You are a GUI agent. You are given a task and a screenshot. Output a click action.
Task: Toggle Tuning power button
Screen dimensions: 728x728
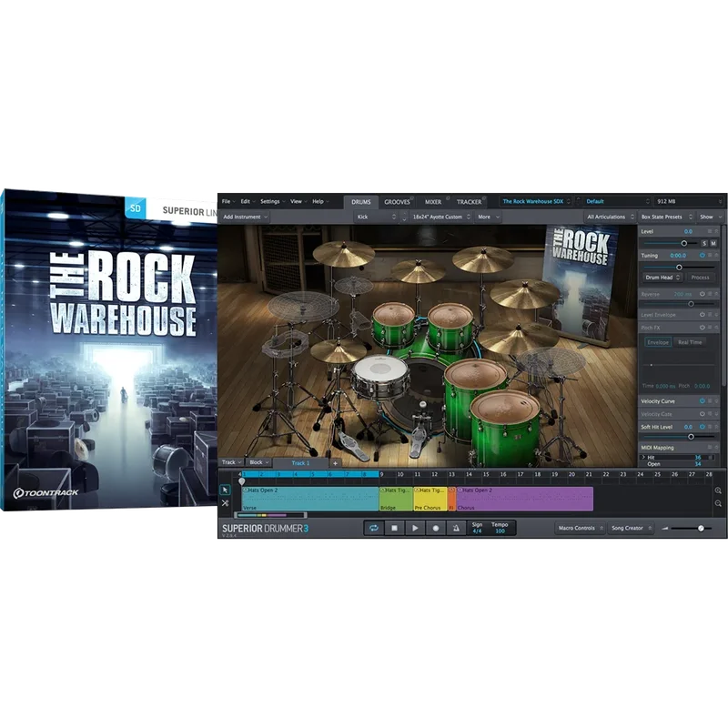click(702, 256)
